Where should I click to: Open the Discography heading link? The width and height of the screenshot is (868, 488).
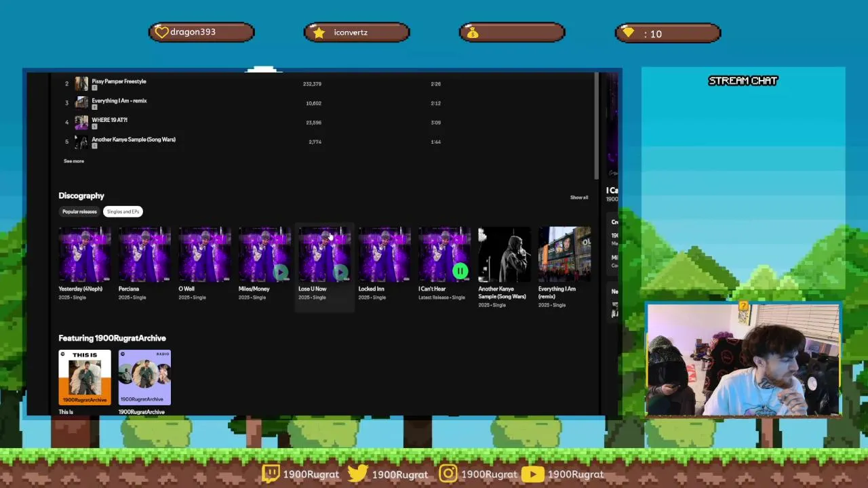[81, 196]
